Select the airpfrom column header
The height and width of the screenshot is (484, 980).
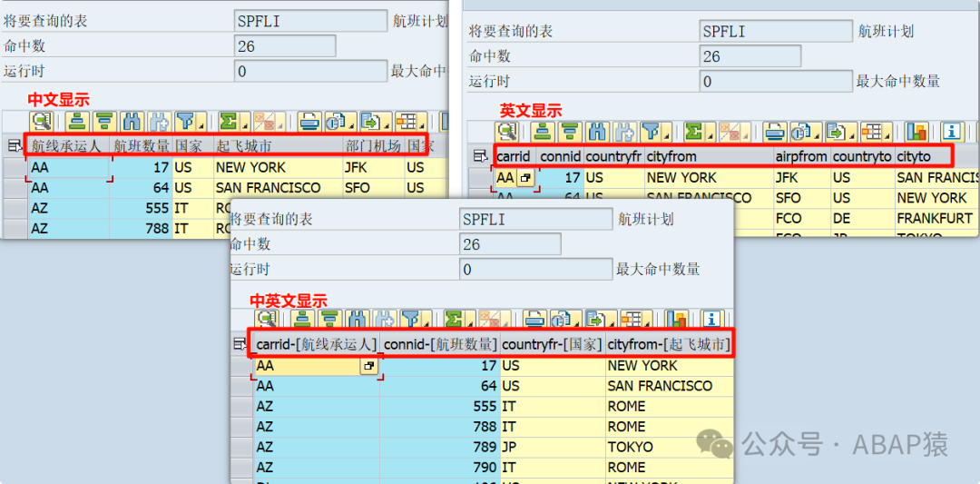click(x=801, y=156)
